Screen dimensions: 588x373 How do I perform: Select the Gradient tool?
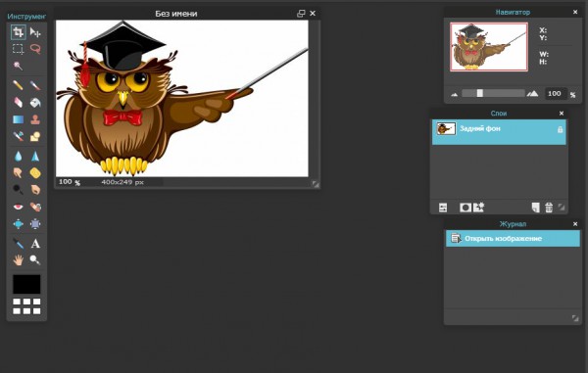18,119
